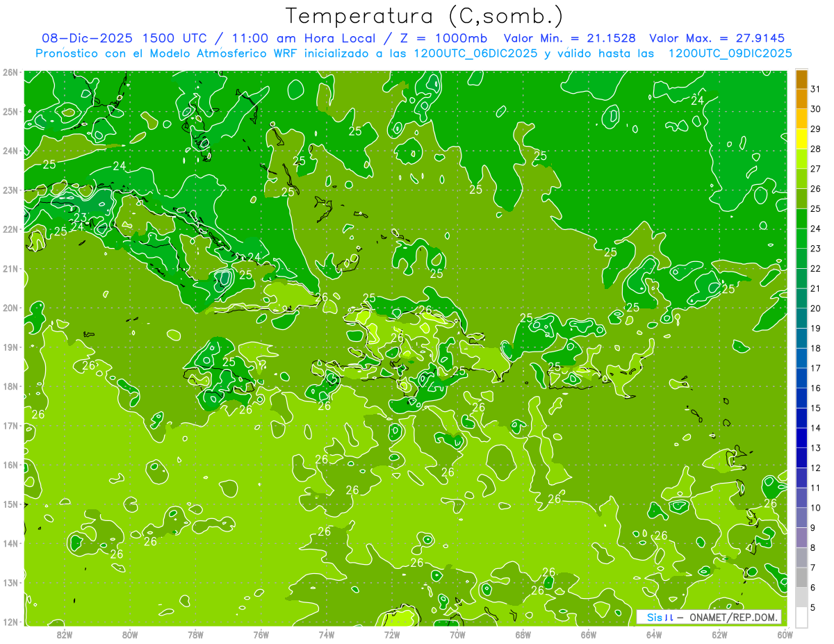The height and width of the screenshot is (644, 834).
Task: Click latitude axis label 20N
Action: click(x=10, y=308)
